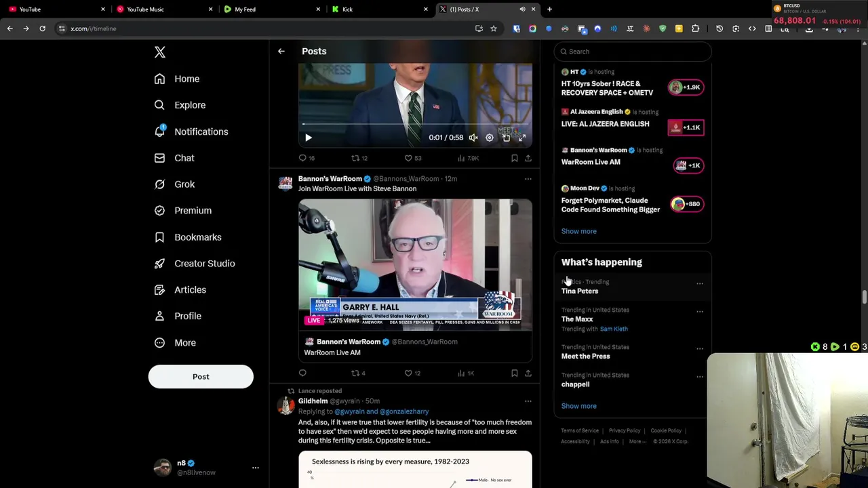The image size is (868, 488).
Task: Open the X logo home link
Action: tap(160, 52)
